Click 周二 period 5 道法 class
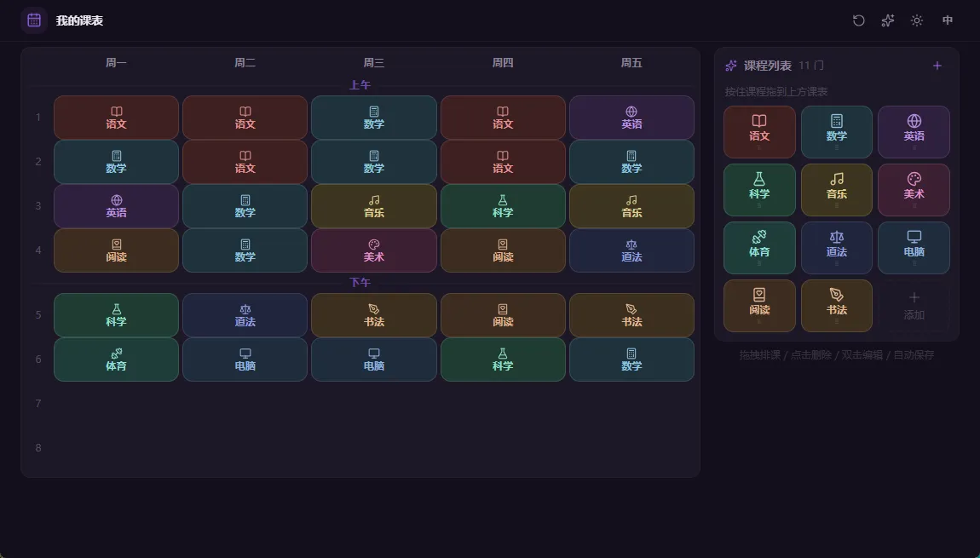Viewport: 980px width, 558px height. pos(245,315)
